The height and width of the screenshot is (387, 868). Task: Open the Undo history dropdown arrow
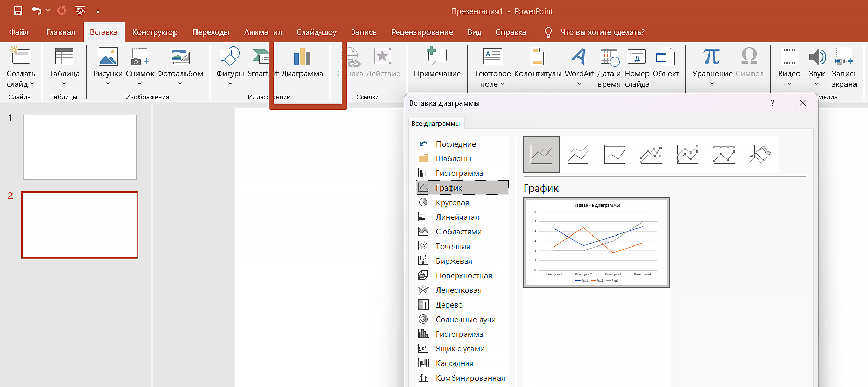click(x=48, y=10)
